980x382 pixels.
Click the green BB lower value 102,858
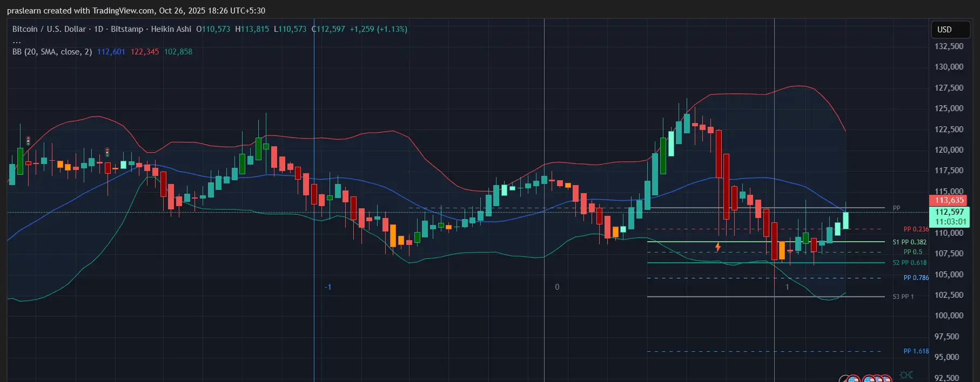tap(178, 52)
